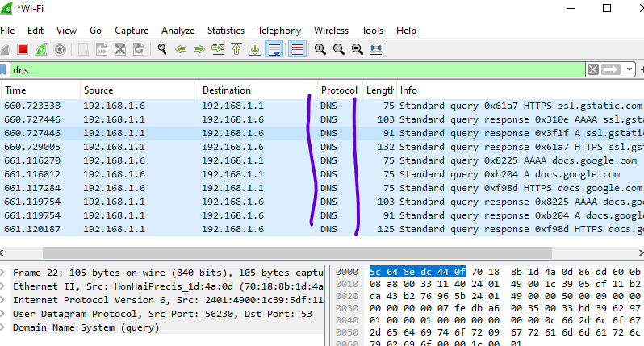The width and height of the screenshot is (644, 346).
Task: Clear the dns display filter
Action: click(592, 70)
